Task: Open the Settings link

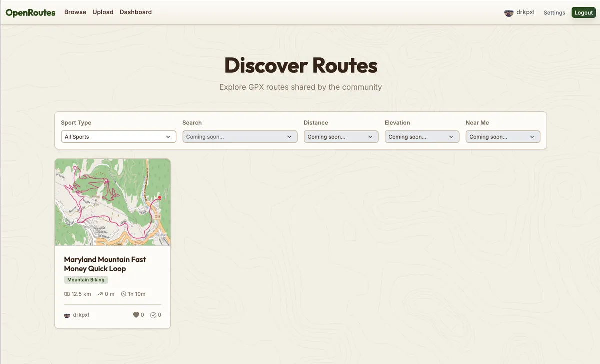Action: [554, 13]
